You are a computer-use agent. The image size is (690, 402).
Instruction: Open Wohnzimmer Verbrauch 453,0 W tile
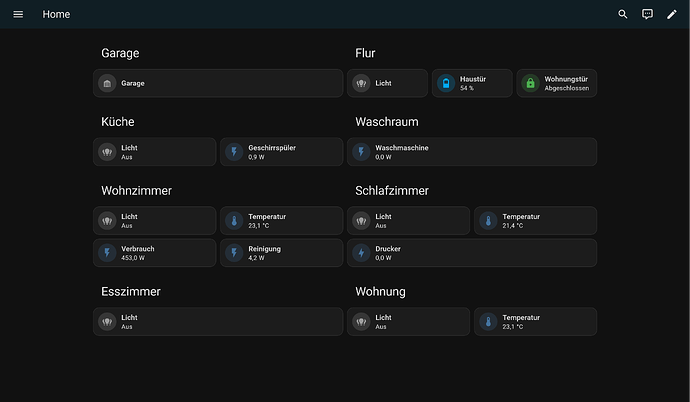pyautogui.click(x=154, y=253)
